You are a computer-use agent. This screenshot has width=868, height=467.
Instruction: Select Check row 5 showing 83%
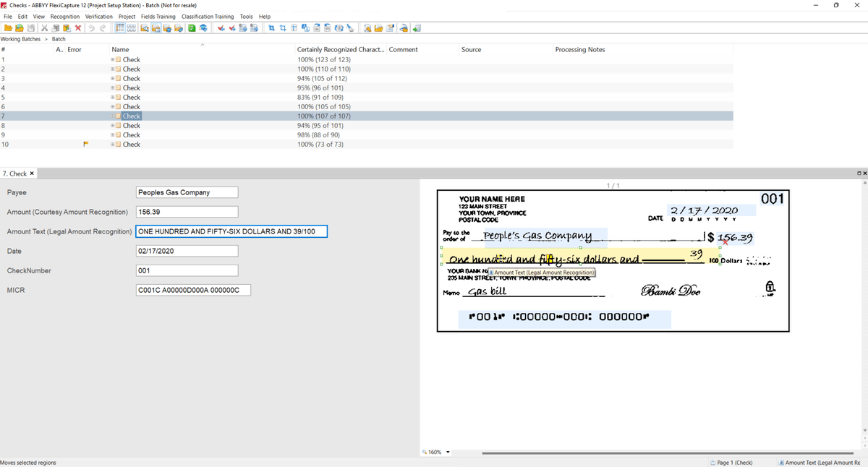pos(367,98)
